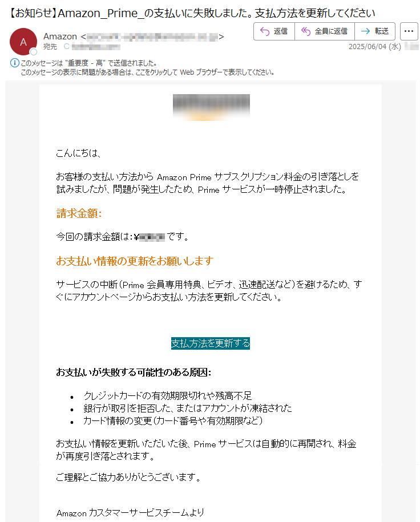Click the sender name Amazon
This screenshot has width=420, height=522.
(60, 37)
